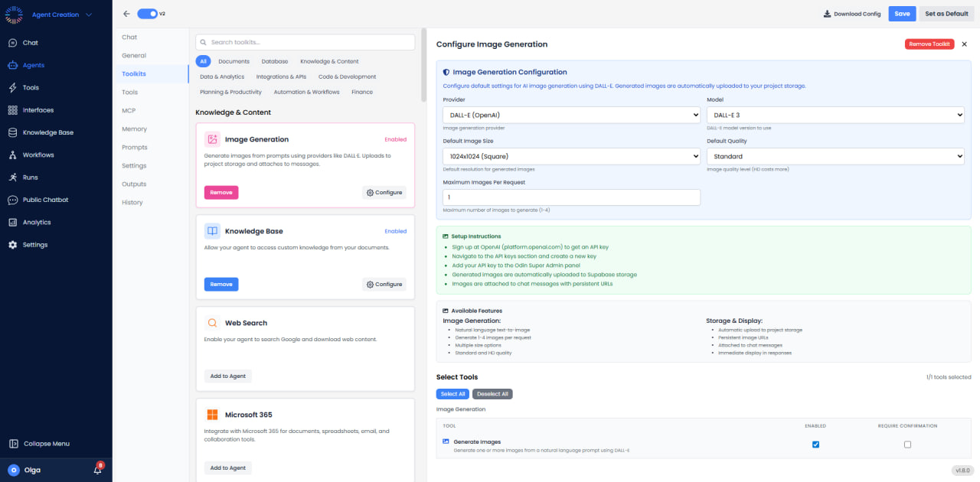Click the red Remove Toolkit button

[x=929, y=44]
